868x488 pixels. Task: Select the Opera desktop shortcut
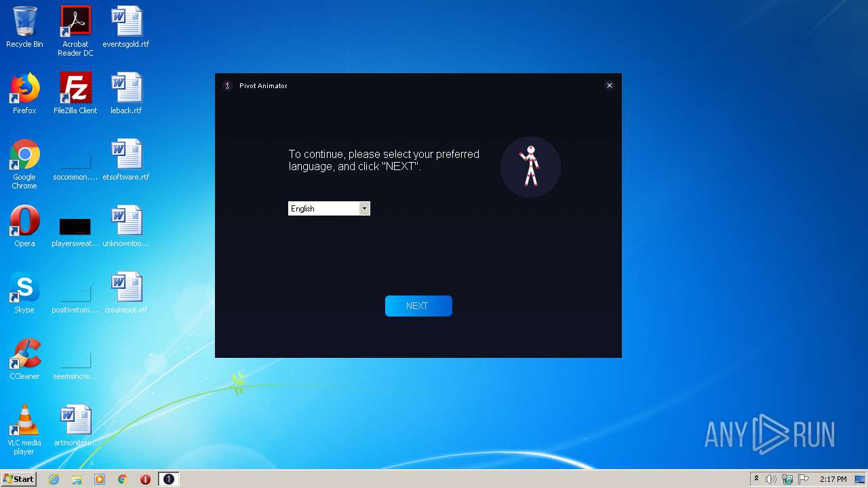pos(24,226)
